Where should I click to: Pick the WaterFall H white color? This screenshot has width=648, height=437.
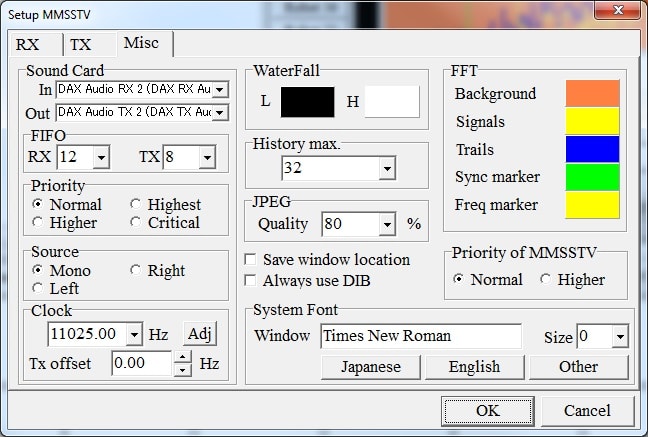click(x=392, y=102)
